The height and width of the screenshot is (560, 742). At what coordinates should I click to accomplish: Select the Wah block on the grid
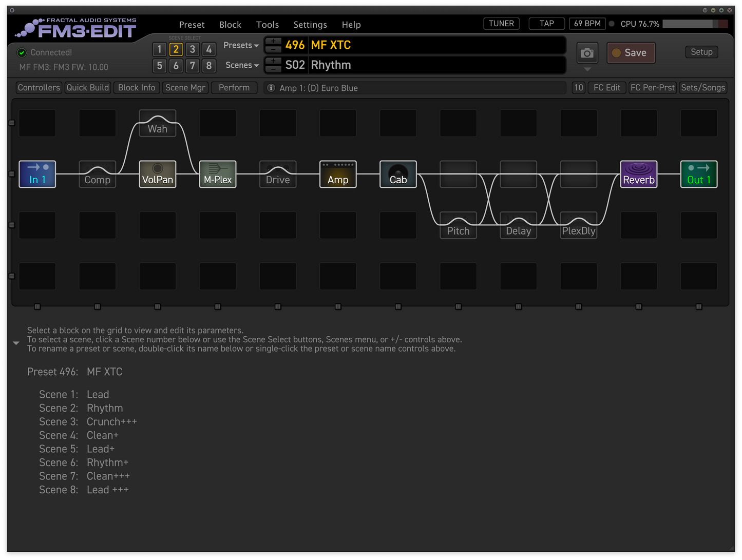[x=157, y=123]
